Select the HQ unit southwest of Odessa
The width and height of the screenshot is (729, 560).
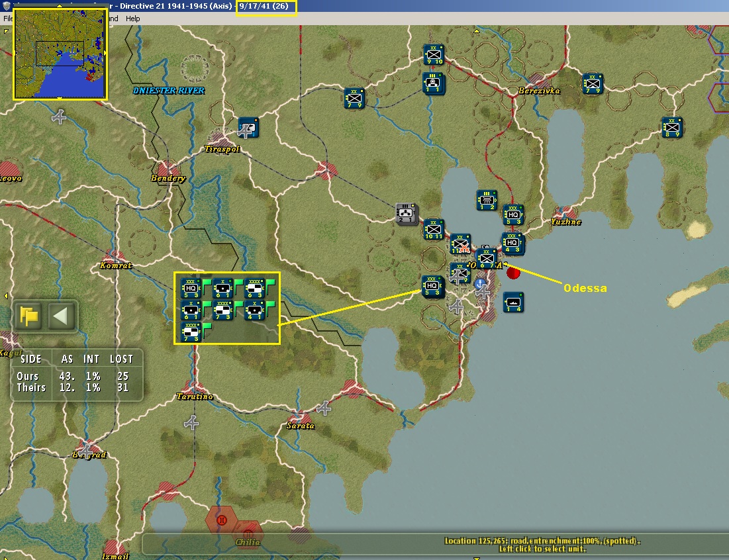[x=432, y=286]
